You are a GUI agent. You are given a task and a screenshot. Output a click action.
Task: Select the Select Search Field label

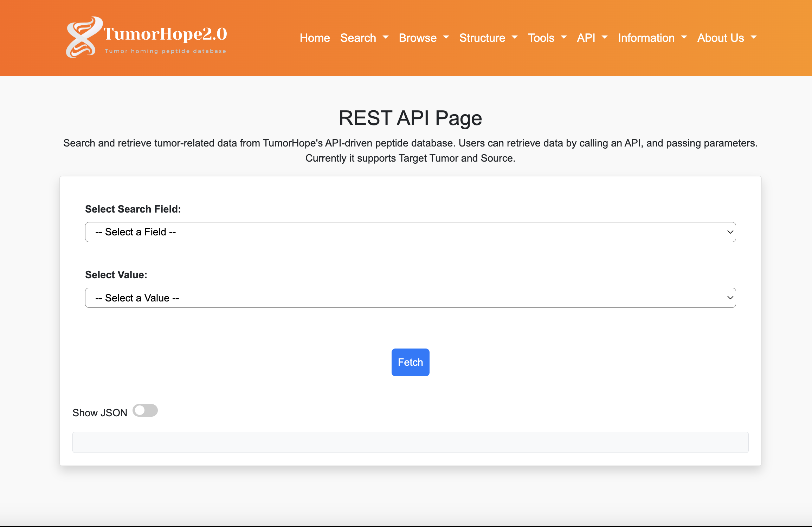tap(133, 209)
